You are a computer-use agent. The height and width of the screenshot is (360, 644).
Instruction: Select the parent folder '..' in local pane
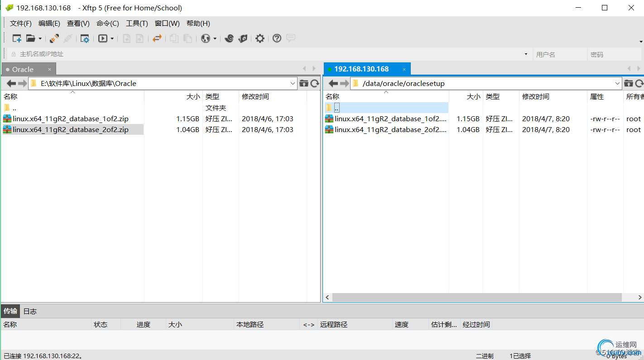click(x=14, y=108)
